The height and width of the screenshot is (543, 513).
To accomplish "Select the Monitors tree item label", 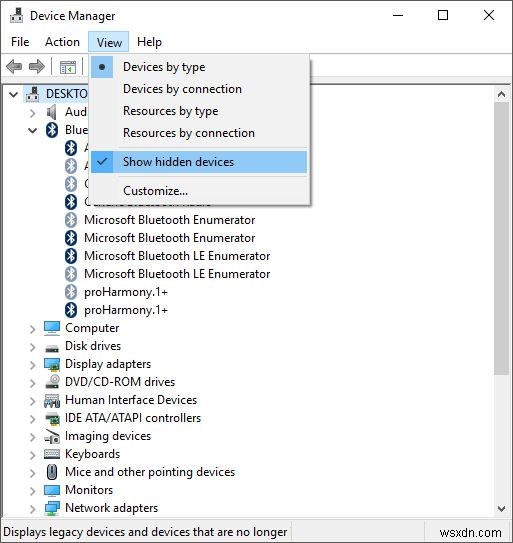I will pyautogui.click(x=89, y=490).
